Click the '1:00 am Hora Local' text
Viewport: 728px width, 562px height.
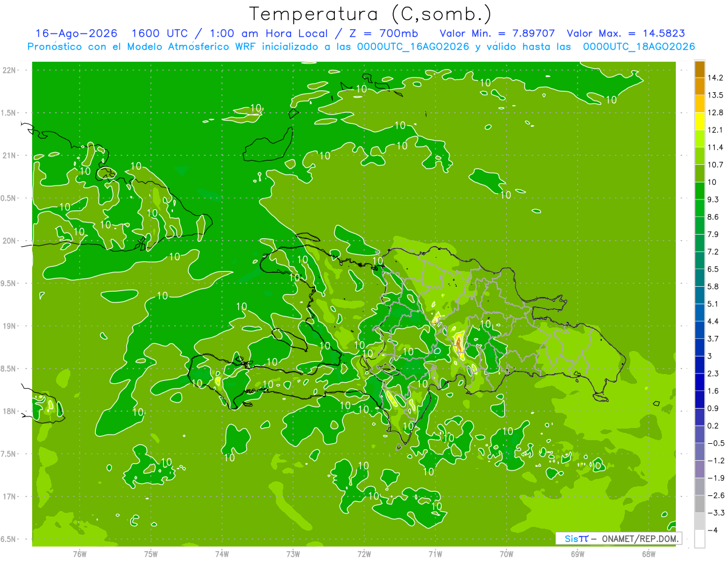coord(268,33)
